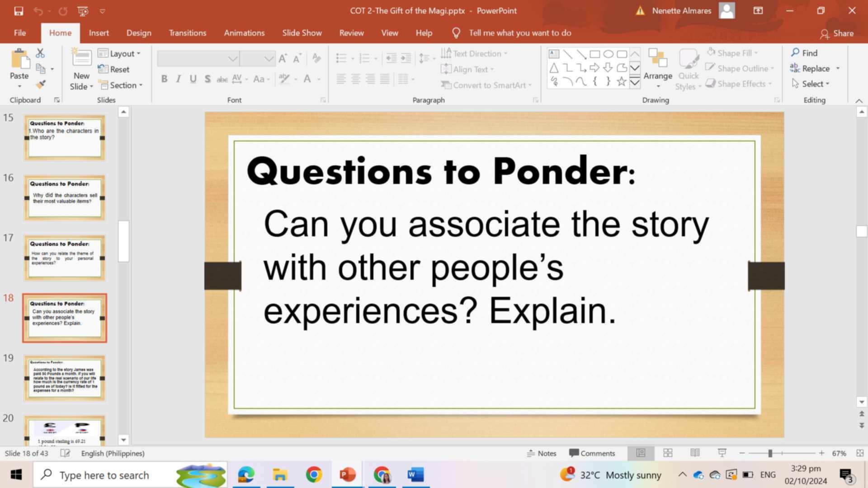The width and height of the screenshot is (868, 488).
Task: Click the Format Painter brush icon
Action: click(41, 84)
